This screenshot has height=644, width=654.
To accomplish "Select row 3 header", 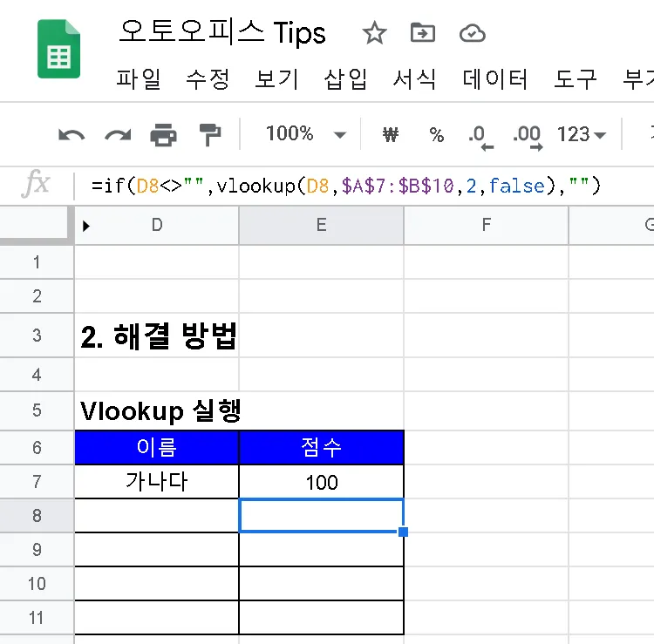I will pyautogui.click(x=37, y=336).
